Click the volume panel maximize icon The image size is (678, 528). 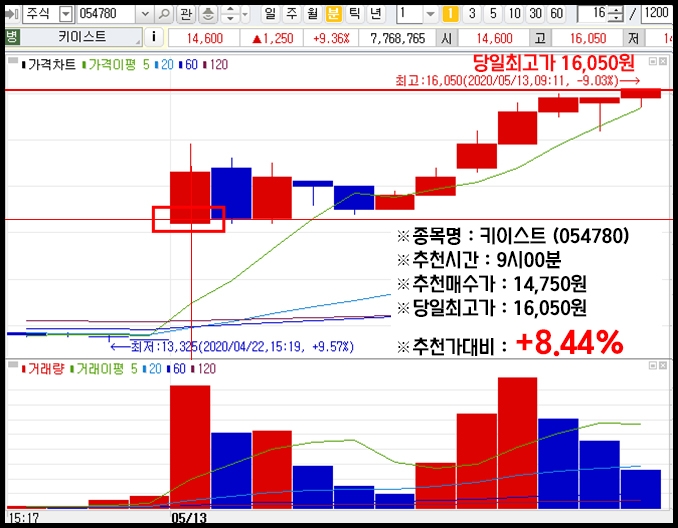[653, 365]
